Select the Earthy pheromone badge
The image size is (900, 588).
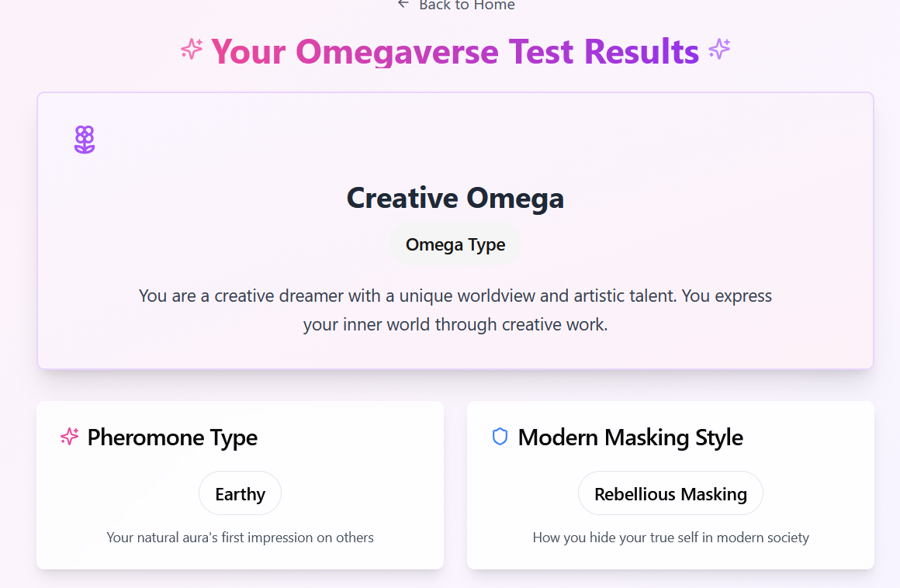click(240, 493)
